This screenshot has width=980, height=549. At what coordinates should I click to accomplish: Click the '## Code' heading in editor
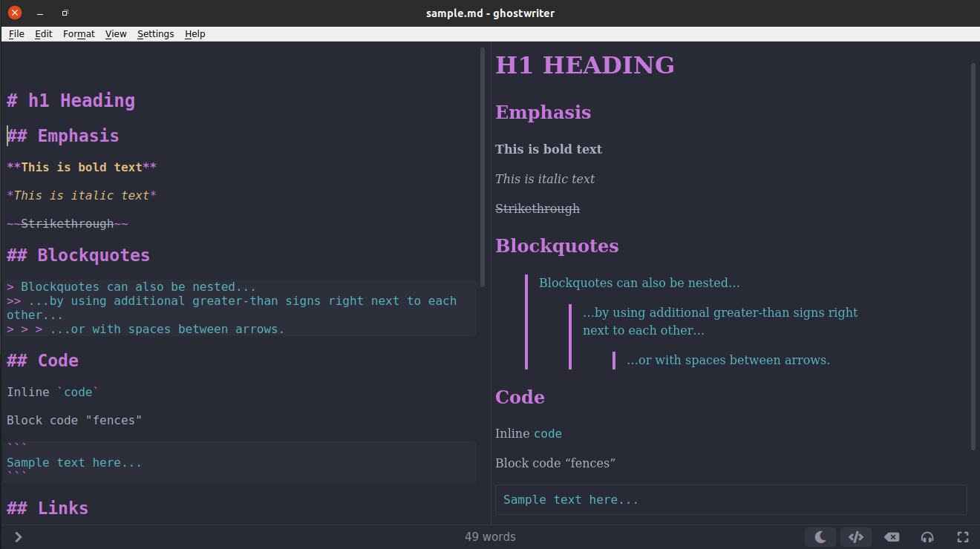[43, 361]
